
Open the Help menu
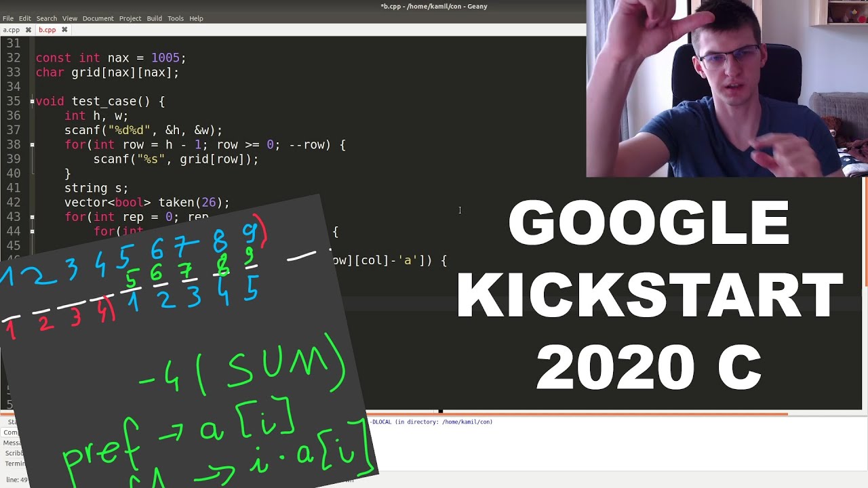point(196,18)
